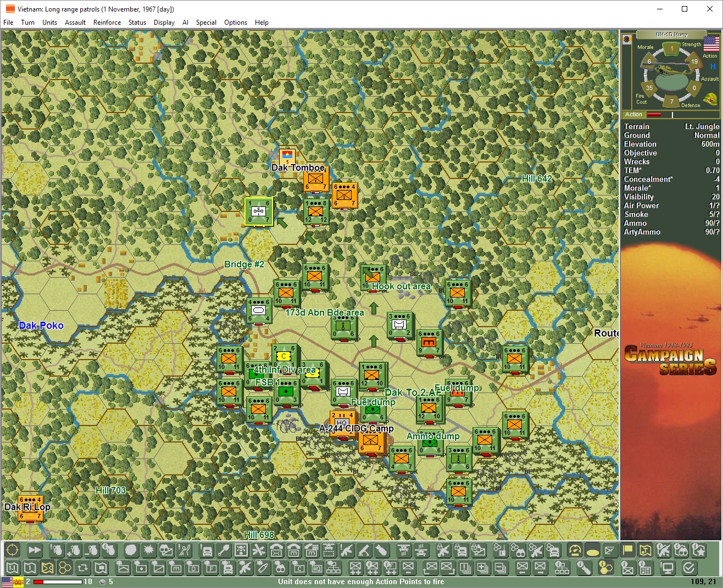Click the red progress bar in status bar
Screen dimensions: 723x588
point(58,581)
